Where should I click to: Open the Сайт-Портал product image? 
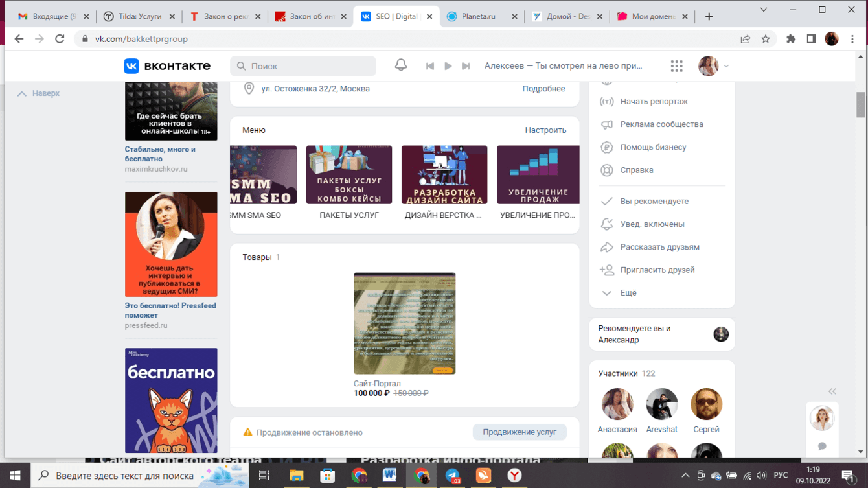tap(405, 323)
